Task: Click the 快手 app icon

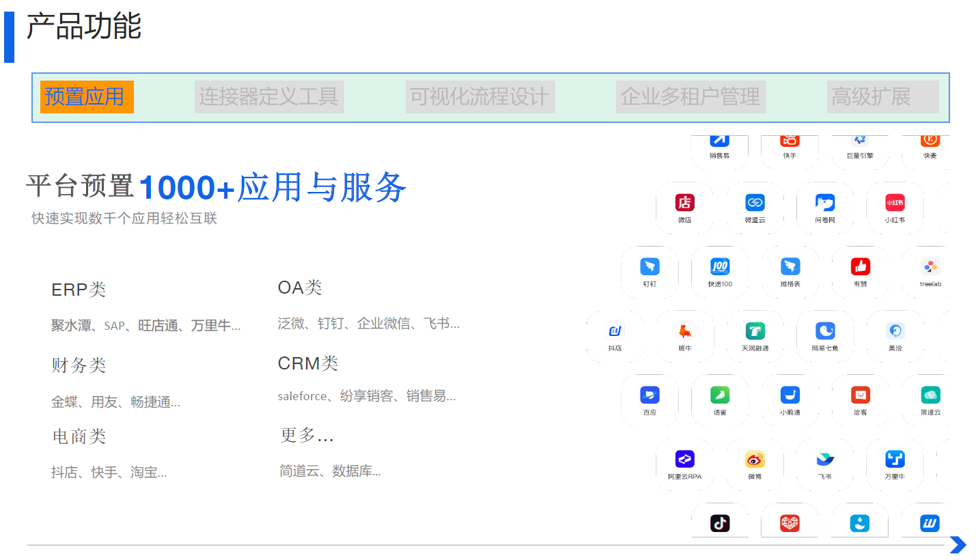Action: (x=790, y=140)
